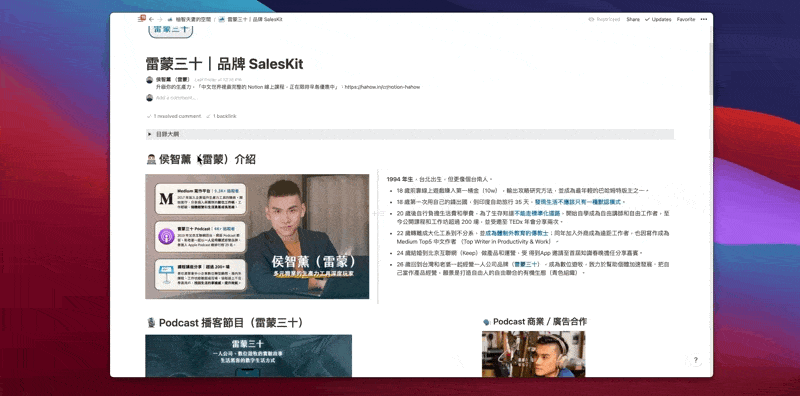The height and width of the screenshot is (396, 800).
Task: Open the workspace breadcrumb before SalesKit
Action: tap(189, 19)
